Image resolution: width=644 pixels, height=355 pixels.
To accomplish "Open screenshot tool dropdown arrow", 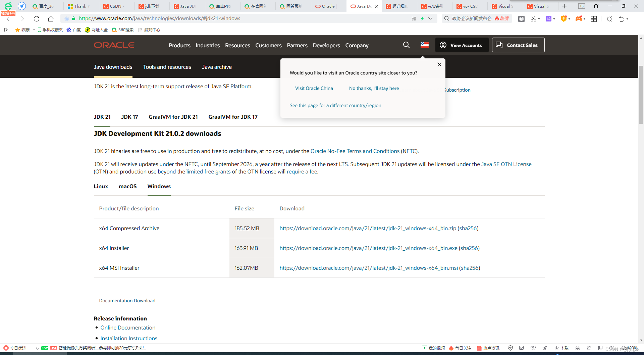I will click(x=539, y=19).
